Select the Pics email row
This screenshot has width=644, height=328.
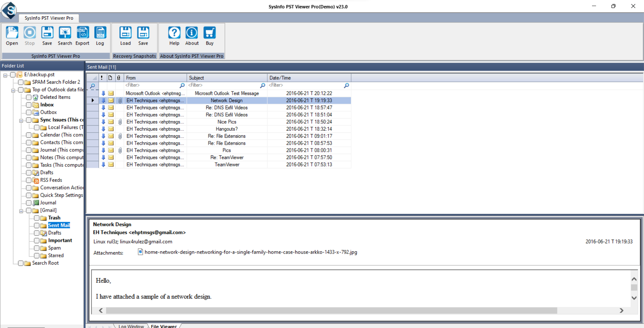219,150
